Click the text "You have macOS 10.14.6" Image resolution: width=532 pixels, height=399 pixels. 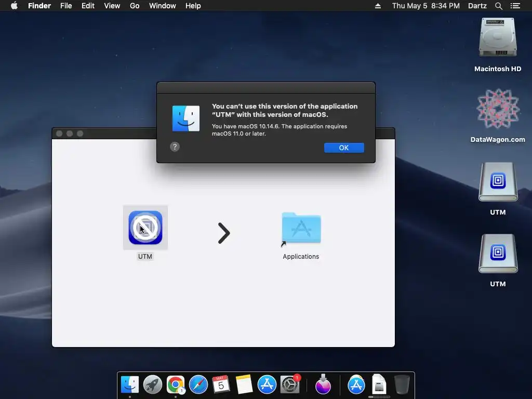click(x=245, y=126)
